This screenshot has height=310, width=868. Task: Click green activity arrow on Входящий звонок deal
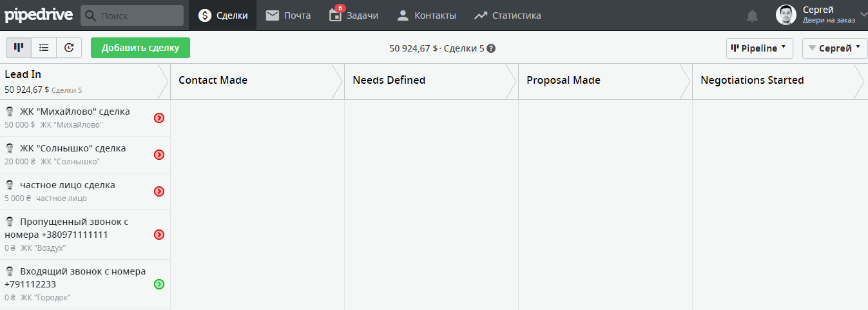point(159,284)
